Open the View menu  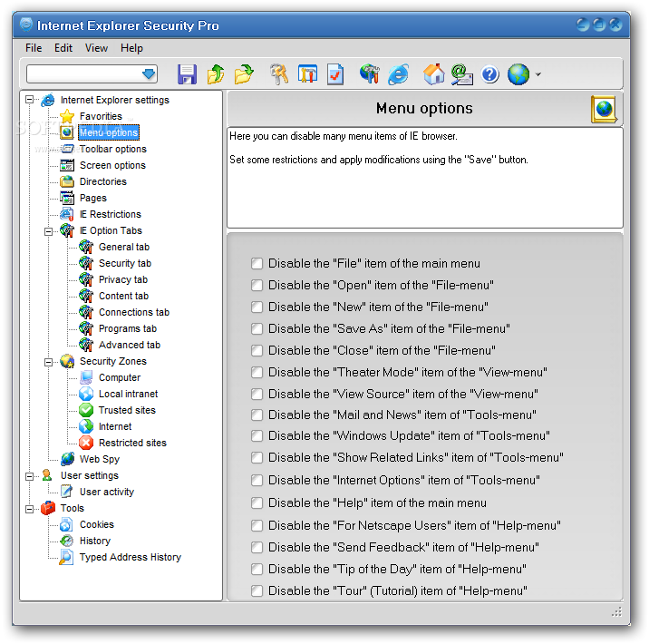click(96, 48)
